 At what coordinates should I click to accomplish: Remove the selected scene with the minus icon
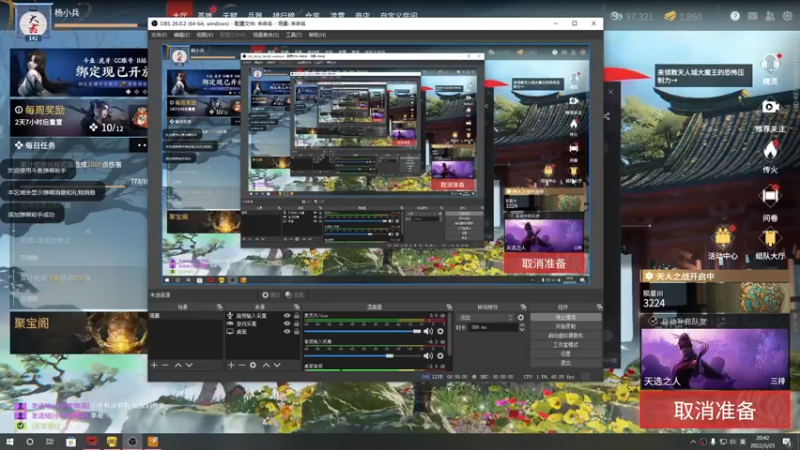coord(165,365)
